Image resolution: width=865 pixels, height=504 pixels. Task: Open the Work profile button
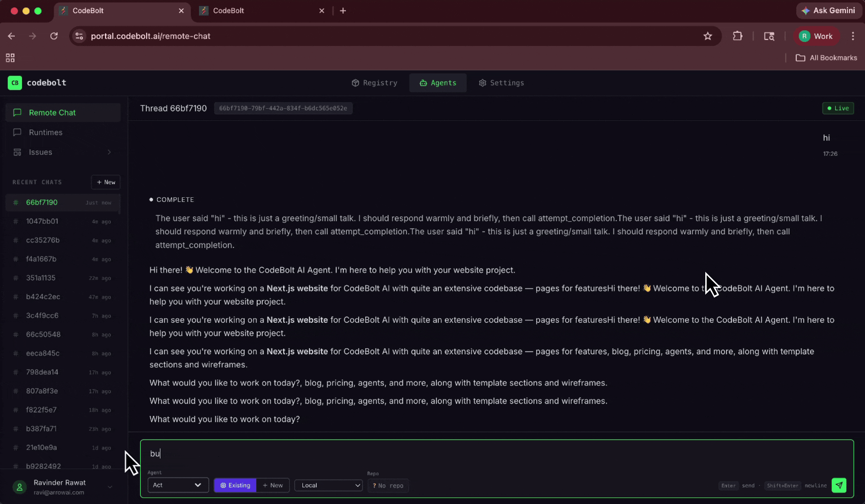[816, 36]
